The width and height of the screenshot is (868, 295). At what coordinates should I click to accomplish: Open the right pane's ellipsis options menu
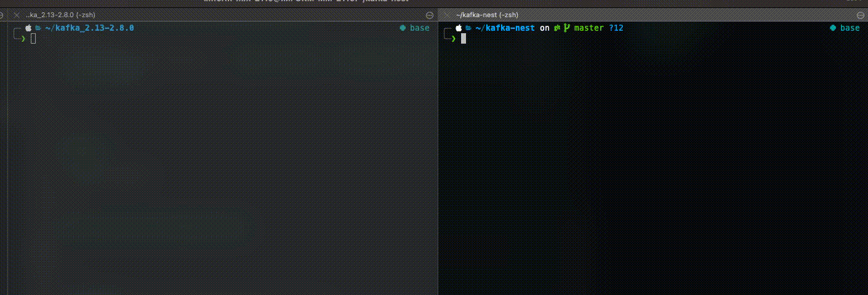coord(859,15)
